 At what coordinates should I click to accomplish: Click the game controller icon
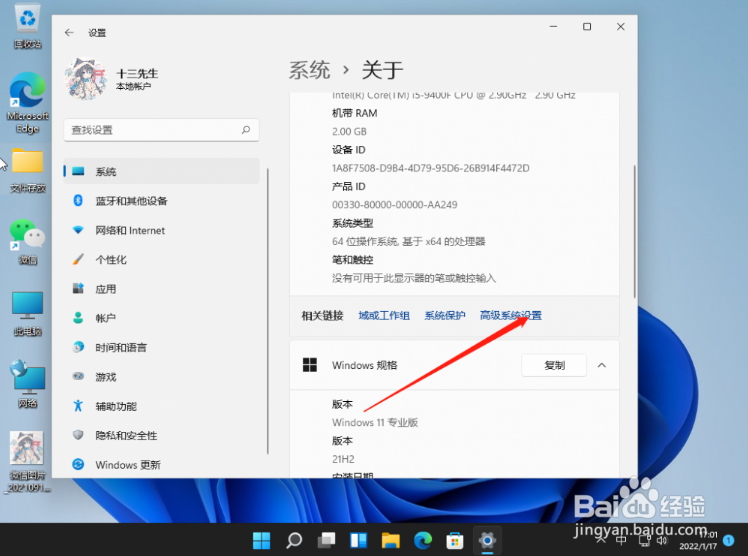point(78,376)
